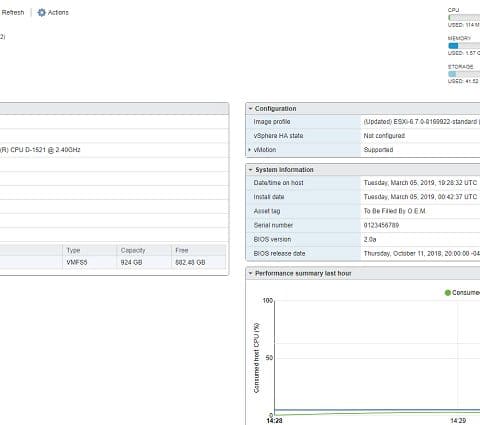Click the vSphere HA state label
The height and width of the screenshot is (425, 480).
pyautogui.click(x=278, y=136)
